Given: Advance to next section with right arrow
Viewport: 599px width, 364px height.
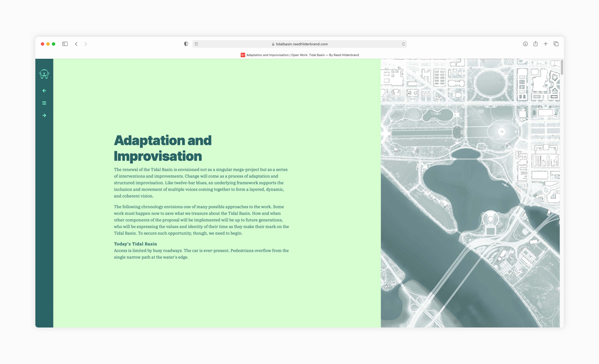Looking at the screenshot, I should [x=44, y=116].
